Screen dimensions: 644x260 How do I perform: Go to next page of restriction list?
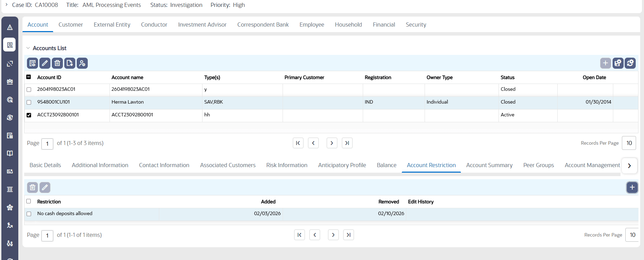[333, 235]
